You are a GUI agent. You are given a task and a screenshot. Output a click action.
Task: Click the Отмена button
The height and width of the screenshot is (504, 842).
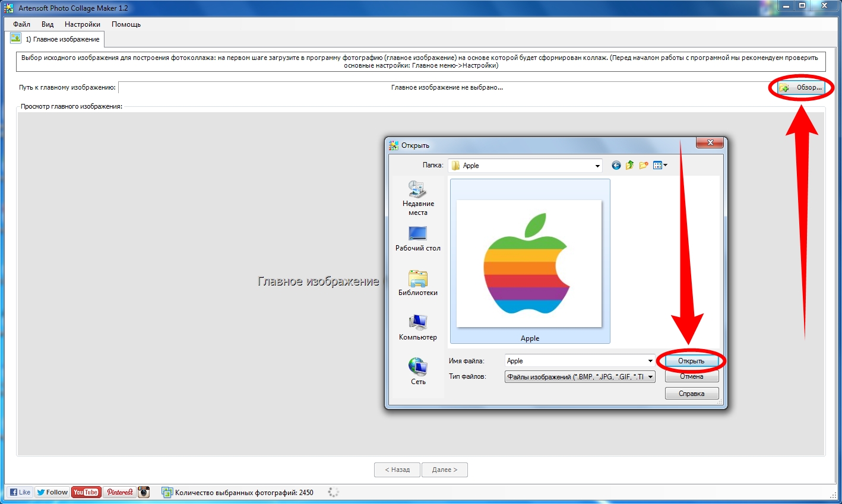click(x=691, y=376)
